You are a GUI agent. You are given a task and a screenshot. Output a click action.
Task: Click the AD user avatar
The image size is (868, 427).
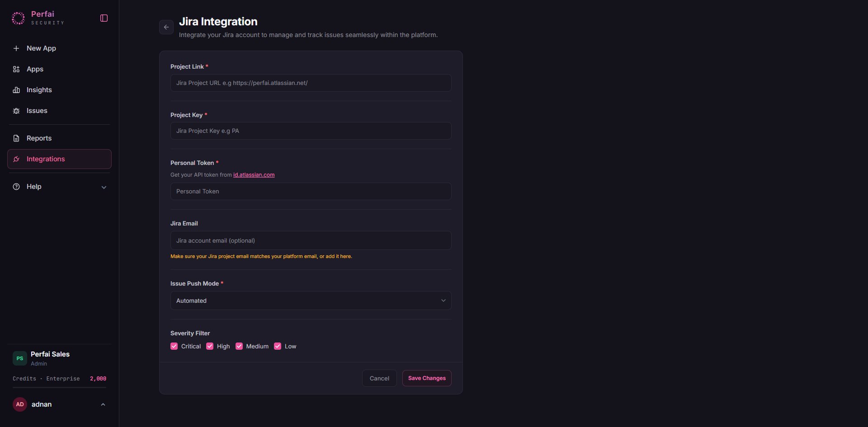coord(20,404)
